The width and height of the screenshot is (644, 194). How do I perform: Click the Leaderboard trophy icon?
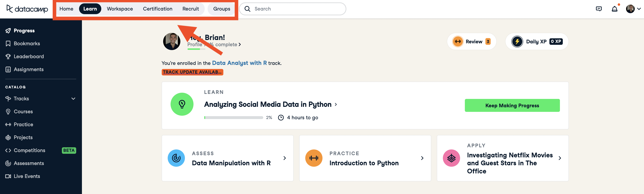point(8,56)
